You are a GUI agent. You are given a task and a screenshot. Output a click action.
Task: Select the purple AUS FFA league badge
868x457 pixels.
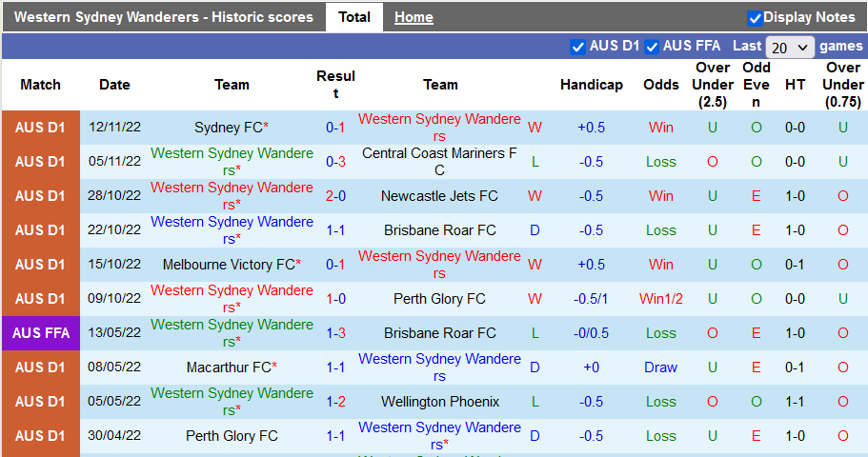[40, 333]
